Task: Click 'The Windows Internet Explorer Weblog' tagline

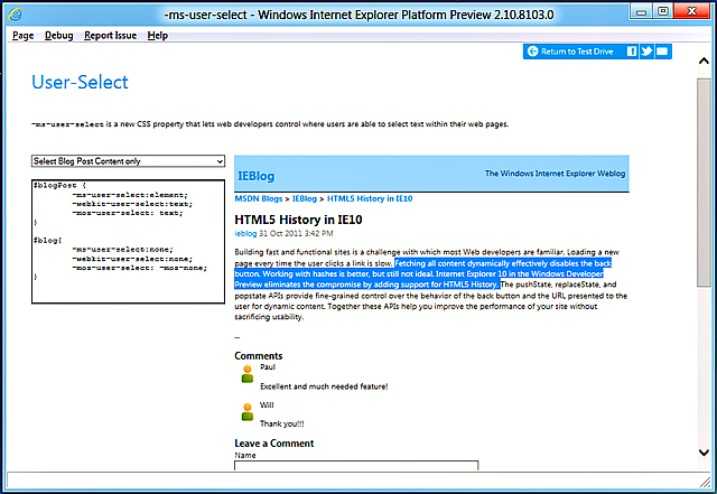Action: click(x=555, y=173)
